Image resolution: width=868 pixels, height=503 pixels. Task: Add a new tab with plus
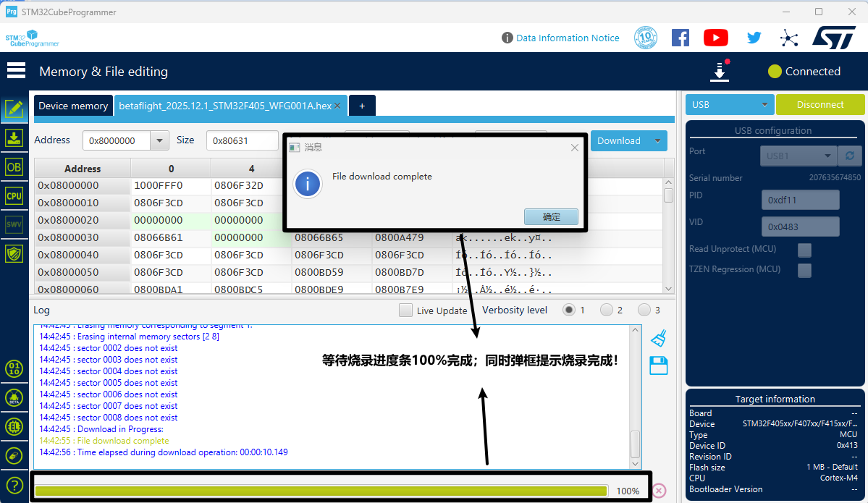coord(362,106)
